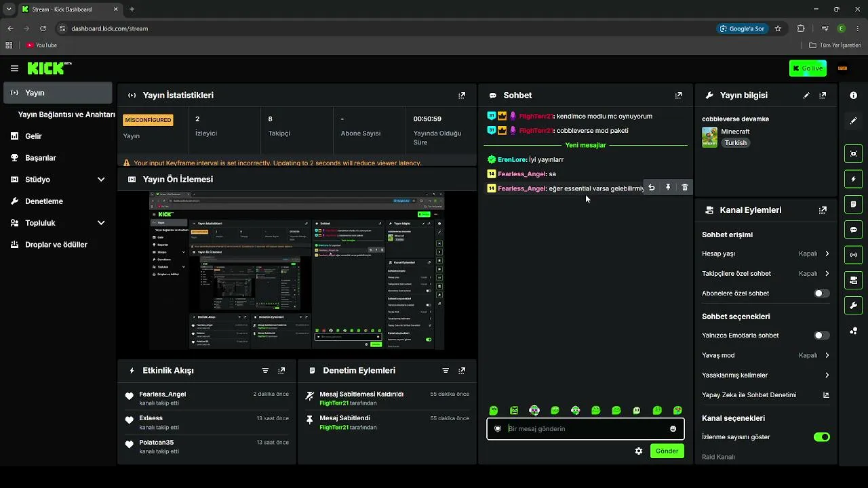The width and height of the screenshot is (868, 488).
Task: Toggle the chat bubble icon in right sidebar
Action: [x=853, y=230]
